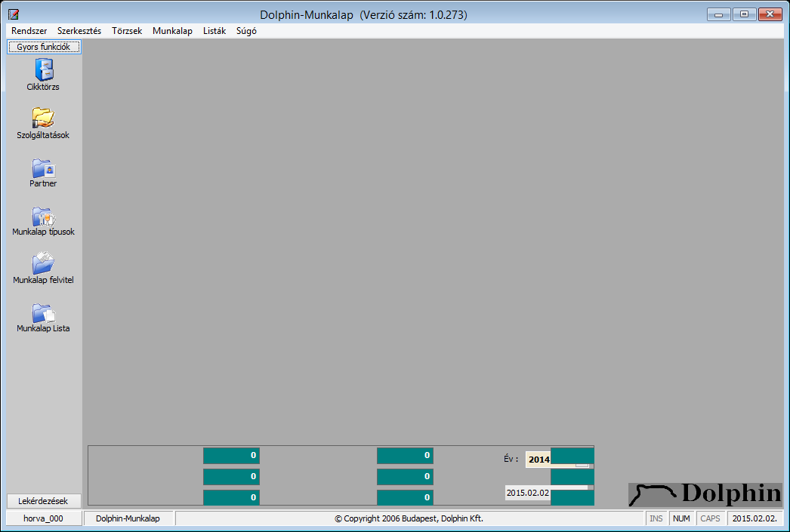Screen dimensions: 790x532
Task: Click the application icon in the title bar
Action: coord(14,14)
